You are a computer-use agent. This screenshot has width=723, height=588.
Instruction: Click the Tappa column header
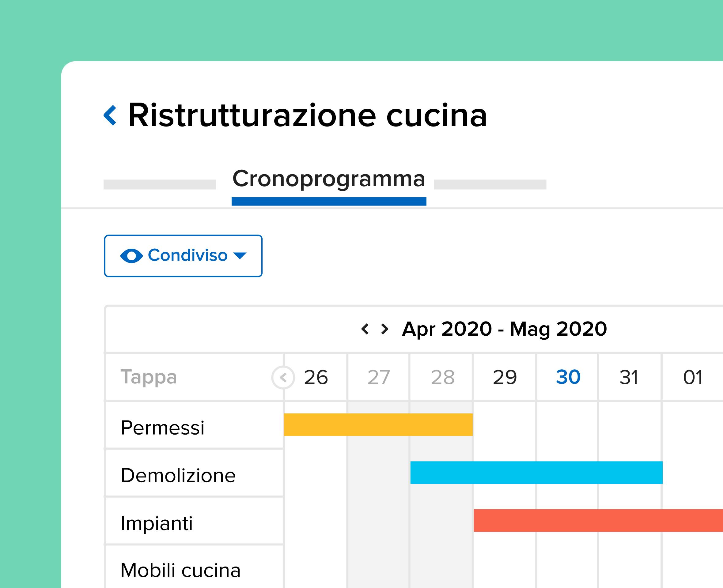149,377
